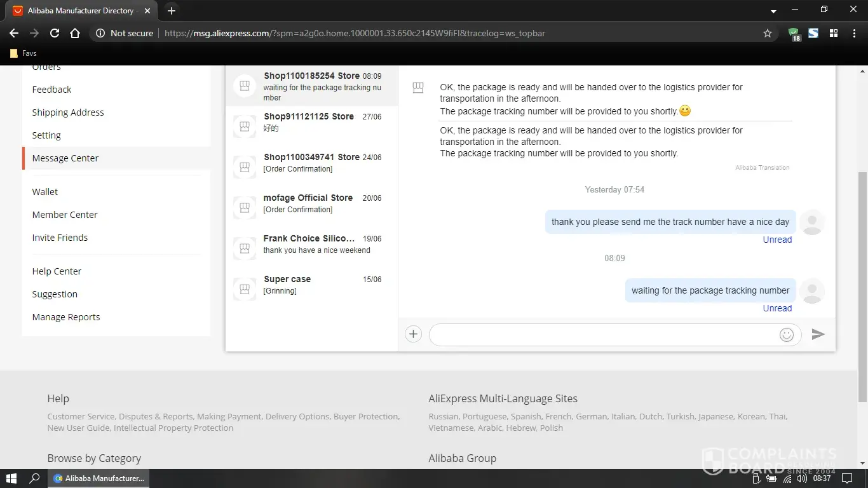
Task: Go to the Wallet page
Action: pos(45,192)
